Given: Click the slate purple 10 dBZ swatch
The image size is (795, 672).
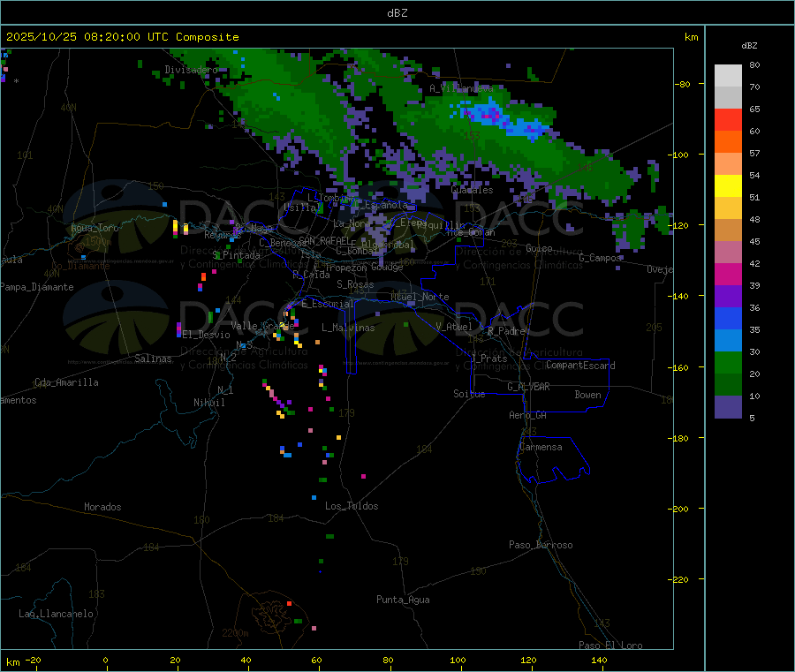Looking at the screenshot, I should 728,407.
